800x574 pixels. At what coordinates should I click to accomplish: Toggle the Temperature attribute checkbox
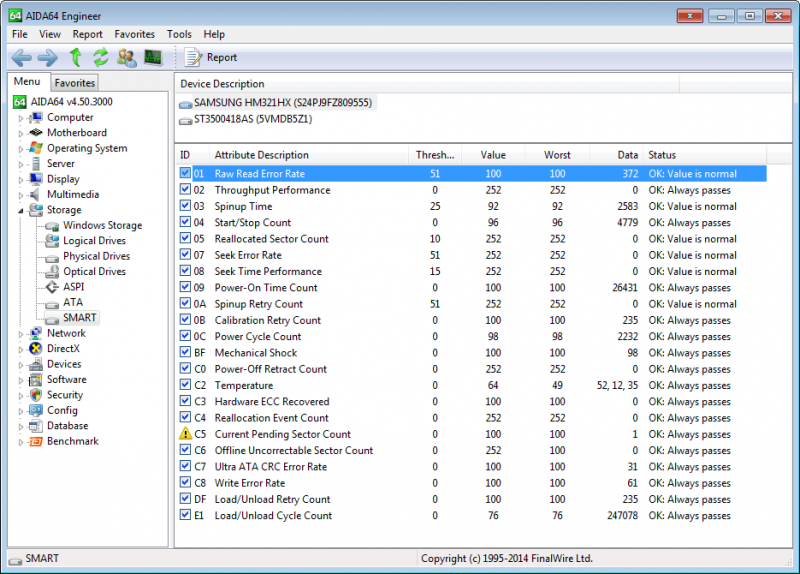[x=185, y=385]
